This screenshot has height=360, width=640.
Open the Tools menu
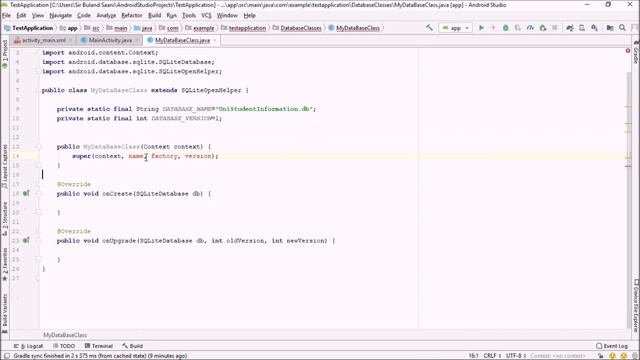click(x=189, y=16)
